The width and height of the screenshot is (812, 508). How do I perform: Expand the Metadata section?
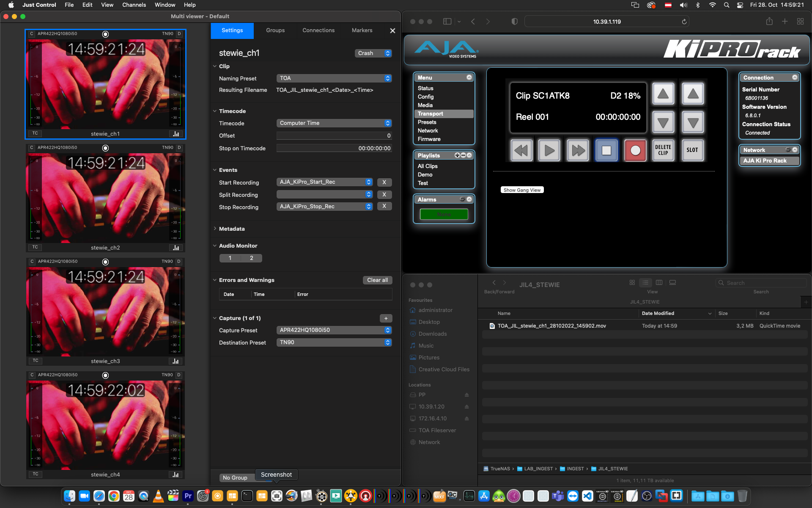[x=215, y=229]
